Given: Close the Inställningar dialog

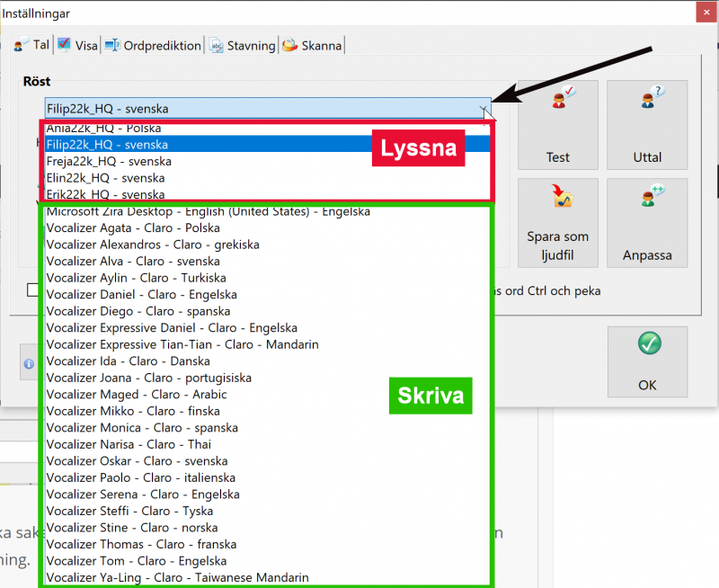Looking at the screenshot, I should tap(706, 13).
